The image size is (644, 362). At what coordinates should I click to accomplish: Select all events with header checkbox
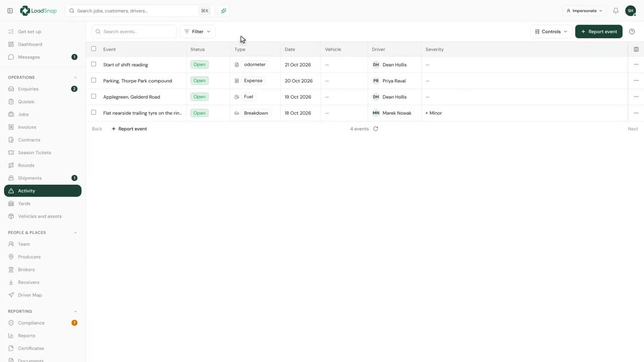pos(94,49)
